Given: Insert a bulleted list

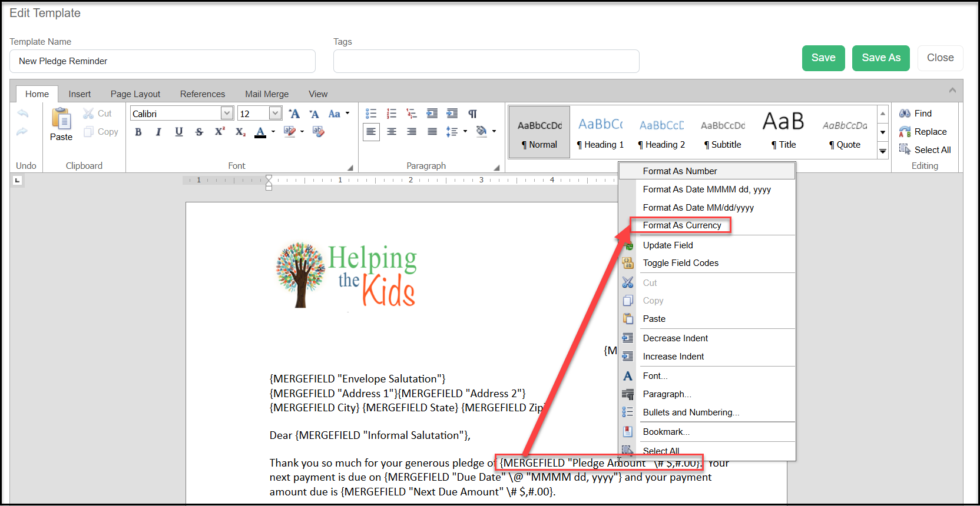Looking at the screenshot, I should click(371, 114).
